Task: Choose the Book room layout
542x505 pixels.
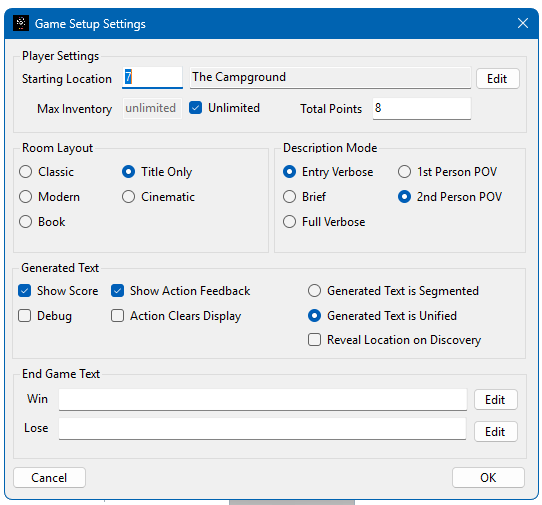Action: pyautogui.click(x=26, y=222)
